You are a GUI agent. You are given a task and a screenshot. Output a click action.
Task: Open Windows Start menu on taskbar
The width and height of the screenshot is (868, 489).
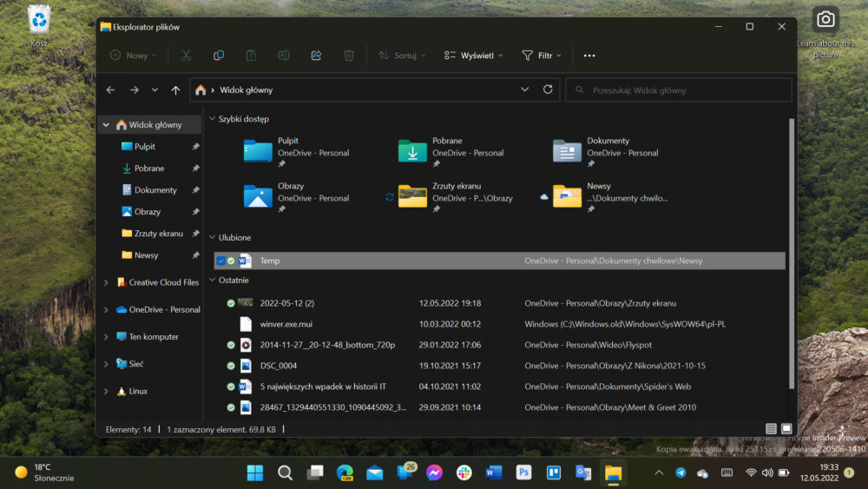[x=255, y=472]
